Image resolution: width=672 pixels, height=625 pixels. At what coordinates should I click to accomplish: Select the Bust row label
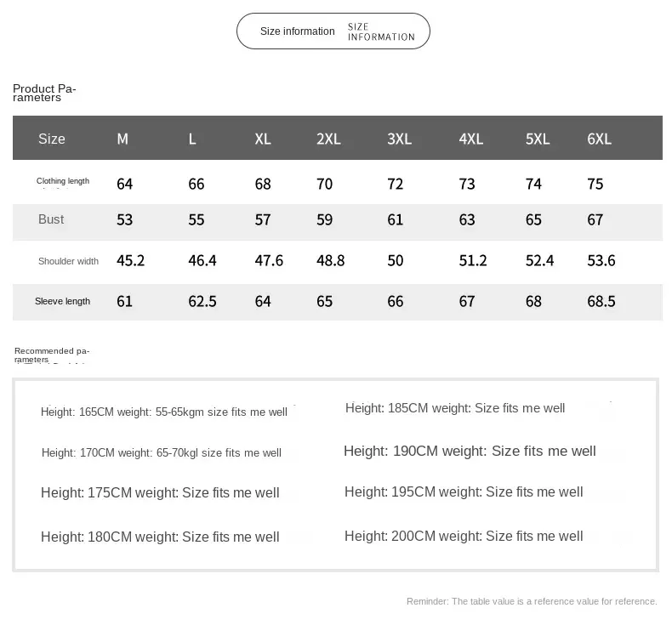pos(51,219)
